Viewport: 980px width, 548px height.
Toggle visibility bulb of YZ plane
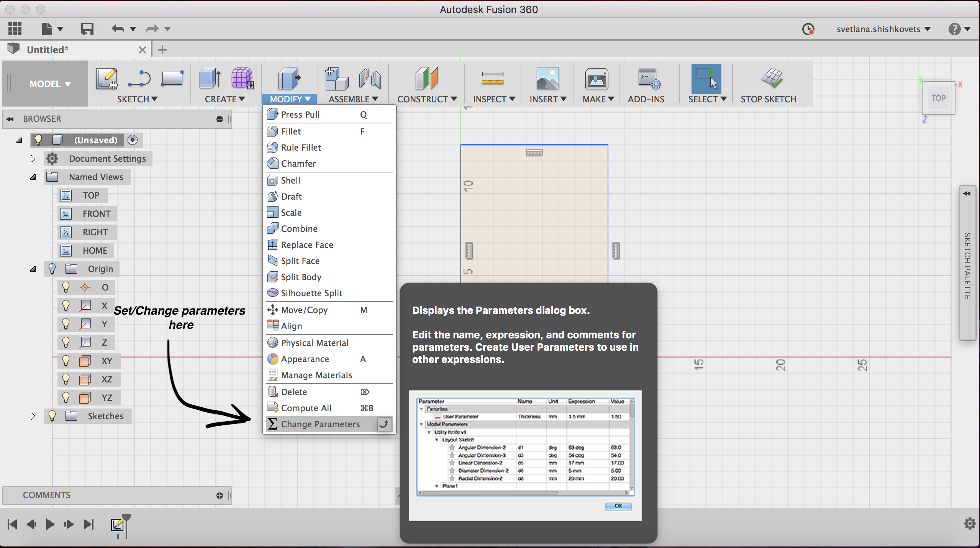pyautogui.click(x=66, y=397)
